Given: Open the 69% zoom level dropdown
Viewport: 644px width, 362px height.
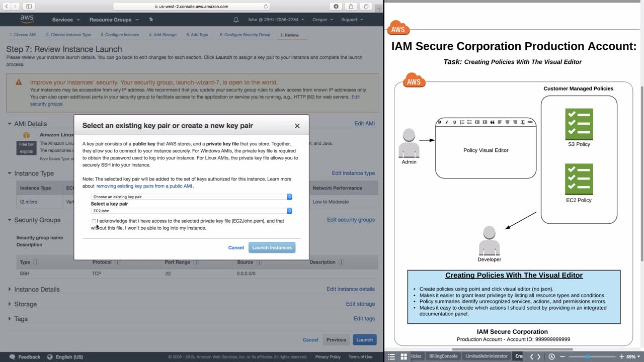Looking at the screenshot, I should click(x=633, y=356).
